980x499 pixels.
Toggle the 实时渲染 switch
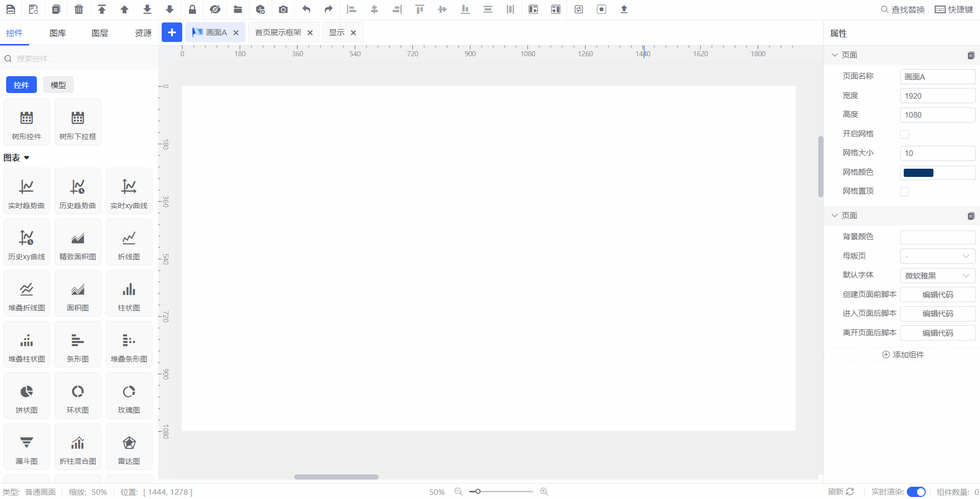click(x=916, y=492)
